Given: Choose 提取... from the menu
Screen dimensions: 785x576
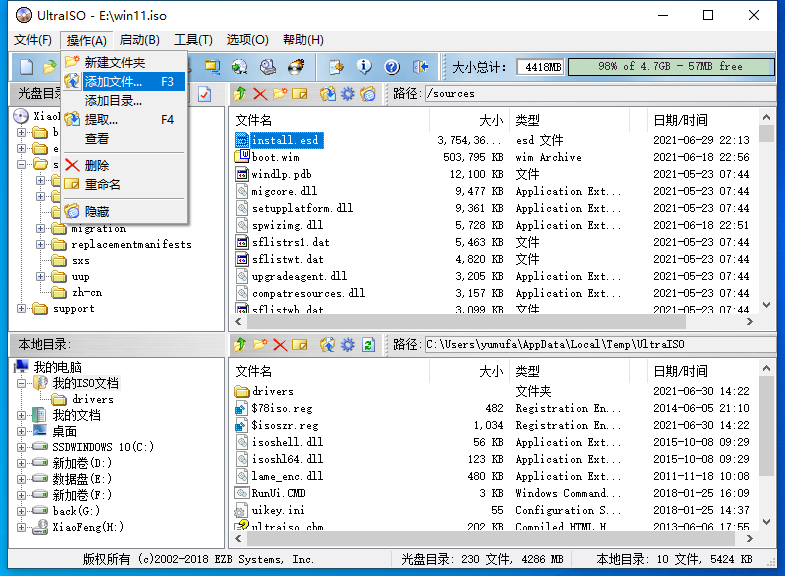Looking at the screenshot, I should [x=124, y=120].
